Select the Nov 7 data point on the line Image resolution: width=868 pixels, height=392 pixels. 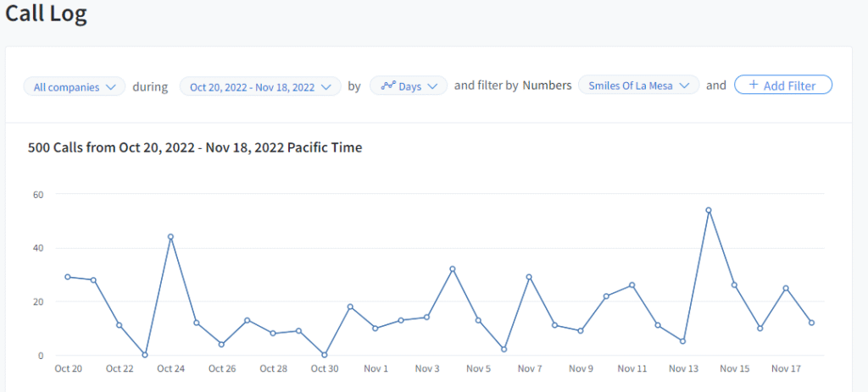[x=529, y=277]
